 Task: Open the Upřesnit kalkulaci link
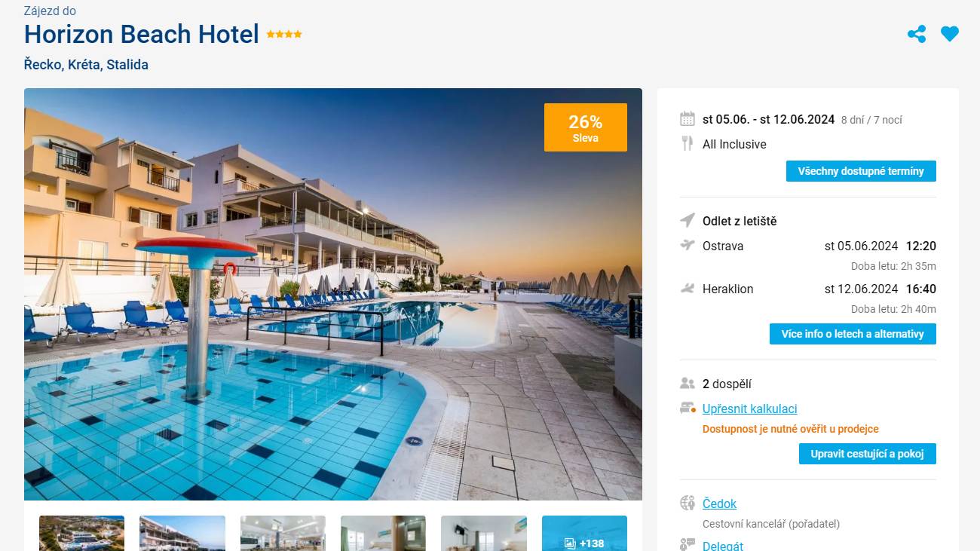[x=749, y=409]
